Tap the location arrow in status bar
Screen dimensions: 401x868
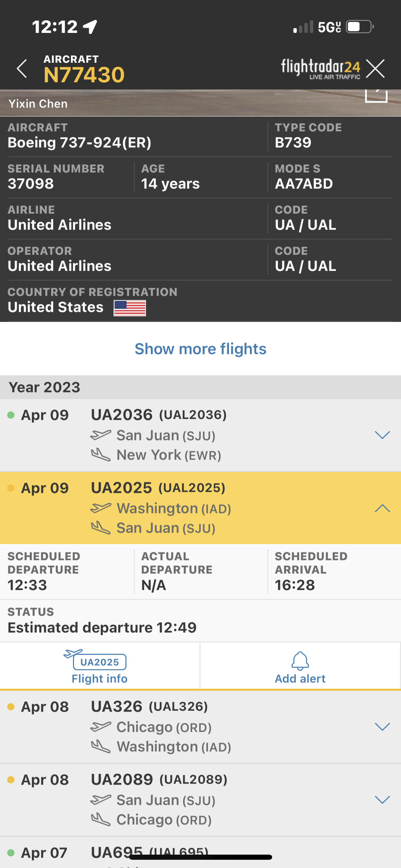(x=90, y=27)
